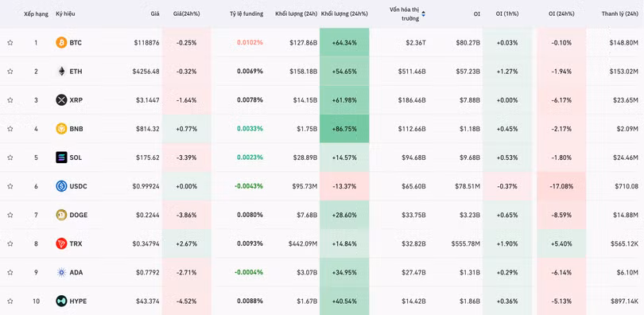
Task: Open the DOGE symbol link
Action: (79, 215)
